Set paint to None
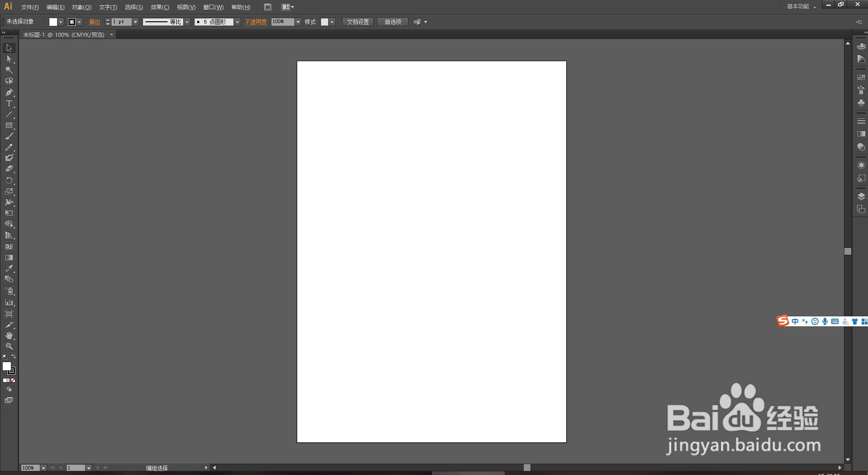 pos(13,380)
